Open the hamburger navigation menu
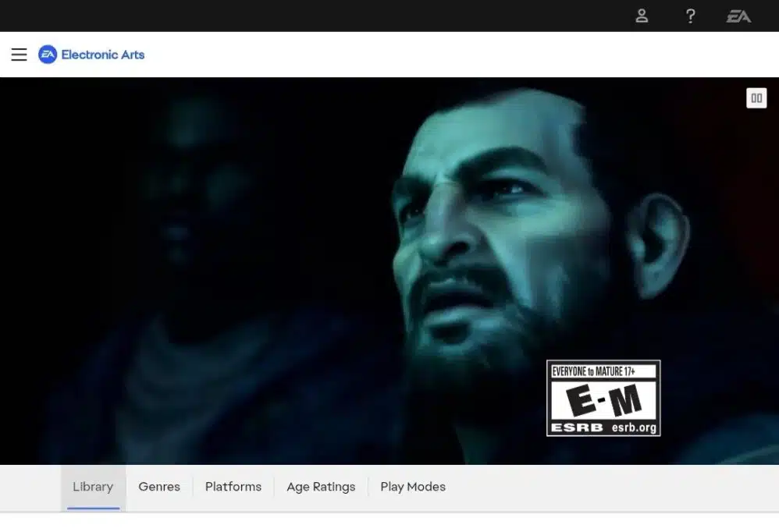Viewport: 779px width, 532px height. [19, 55]
